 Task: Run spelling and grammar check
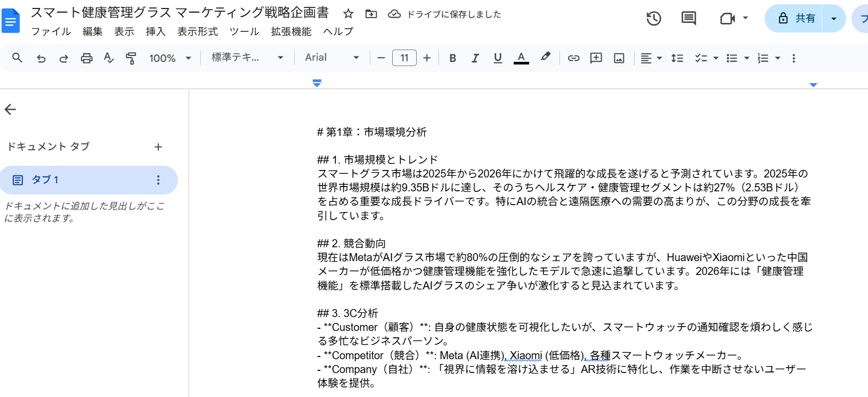109,58
